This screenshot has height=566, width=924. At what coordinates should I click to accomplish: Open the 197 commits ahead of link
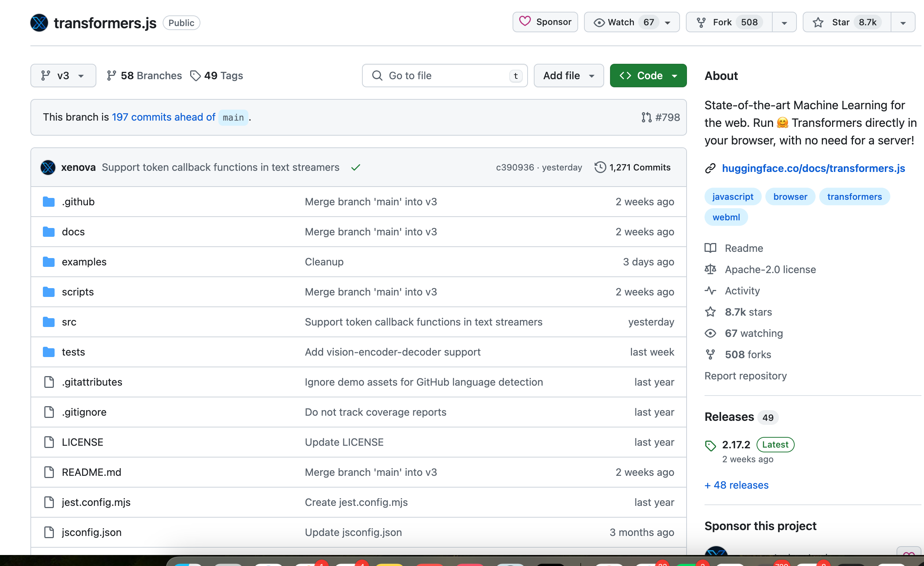click(x=163, y=117)
